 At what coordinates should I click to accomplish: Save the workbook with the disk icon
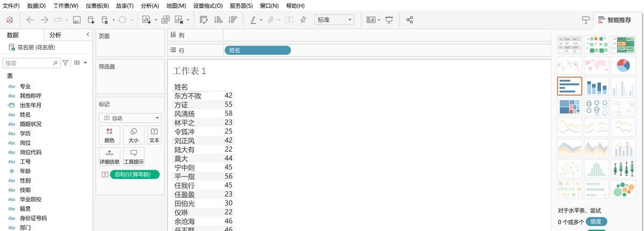(77, 20)
